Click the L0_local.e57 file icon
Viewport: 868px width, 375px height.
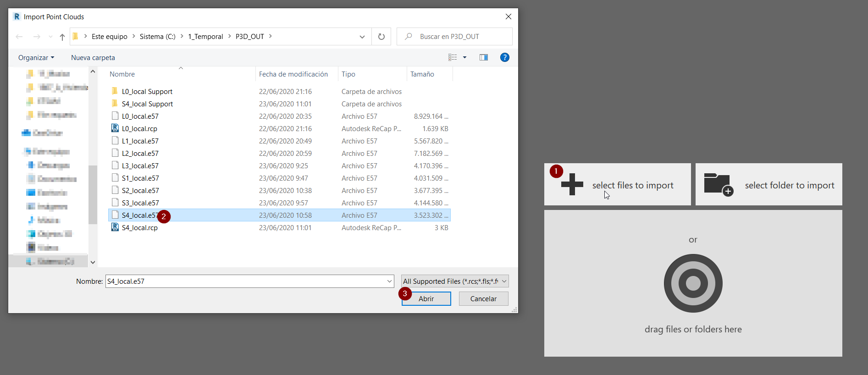[115, 116]
